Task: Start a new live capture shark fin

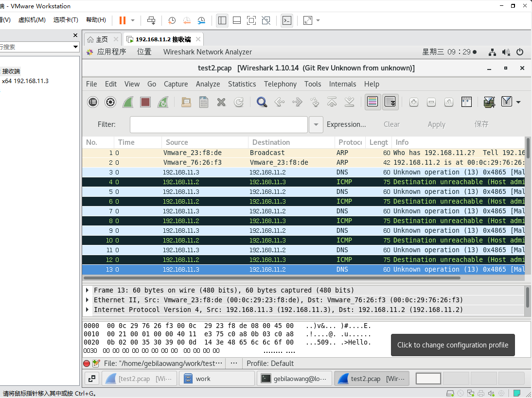Action: [x=128, y=102]
